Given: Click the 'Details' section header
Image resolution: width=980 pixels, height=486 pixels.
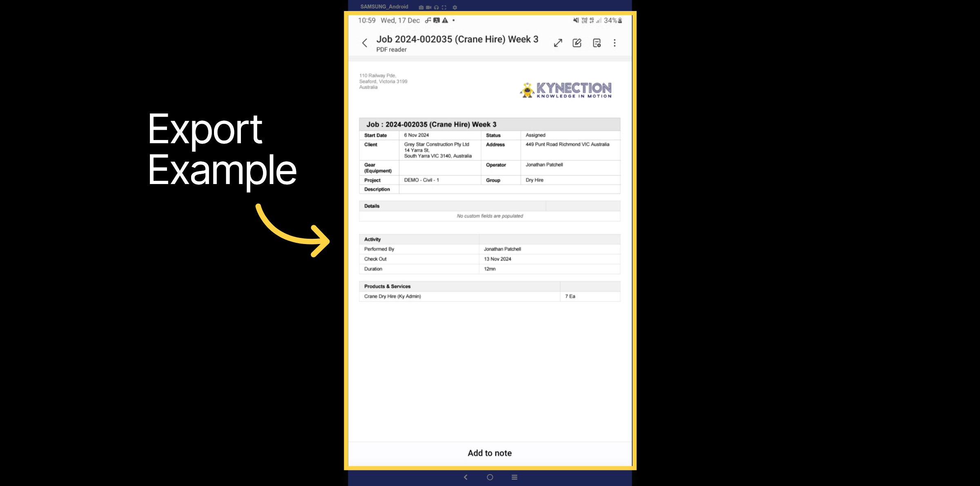Looking at the screenshot, I should (x=372, y=206).
